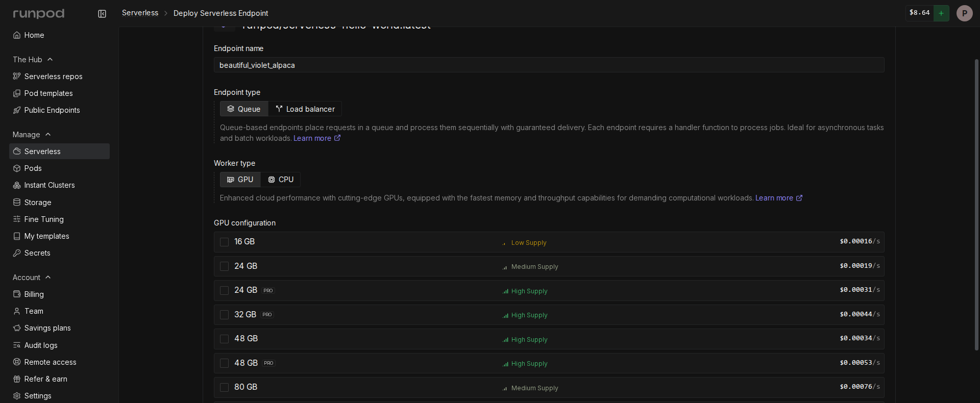
Task: Switch endpoint type to Load balancer
Action: pos(305,109)
